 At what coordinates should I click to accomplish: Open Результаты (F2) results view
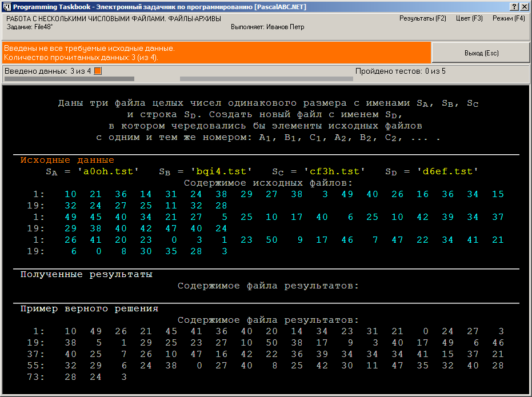pyautogui.click(x=422, y=18)
